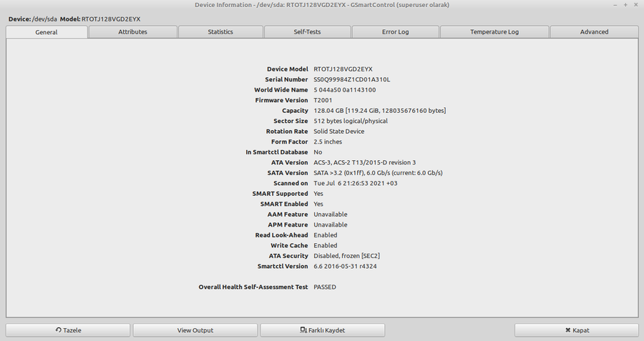Select the PASSED health result
The width and height of the screenshot is (644, 341).
click(324, 287)
